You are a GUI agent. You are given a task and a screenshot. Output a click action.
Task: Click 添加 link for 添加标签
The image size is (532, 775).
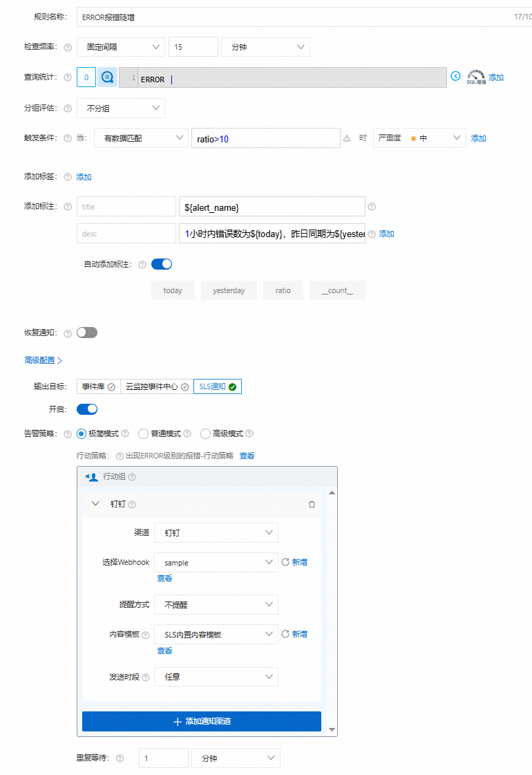coord(84,177)
